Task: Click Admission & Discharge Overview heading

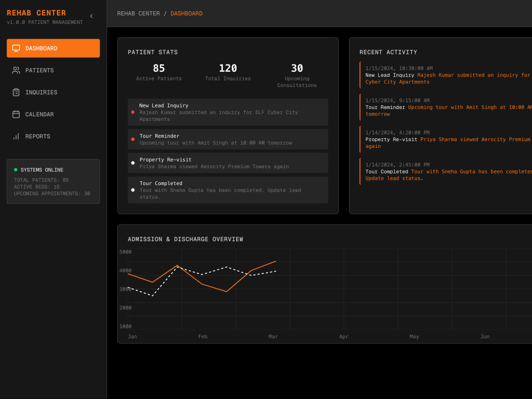Action: pos(185,239)
